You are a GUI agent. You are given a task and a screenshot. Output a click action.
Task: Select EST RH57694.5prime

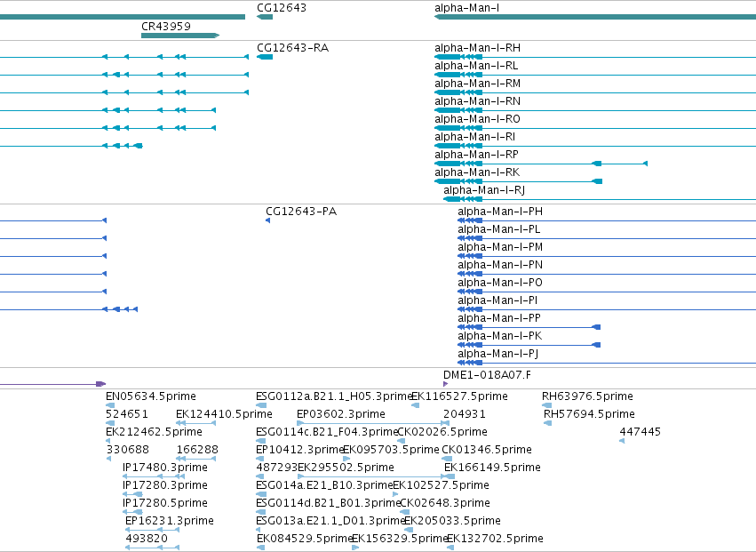pos(589,414)
